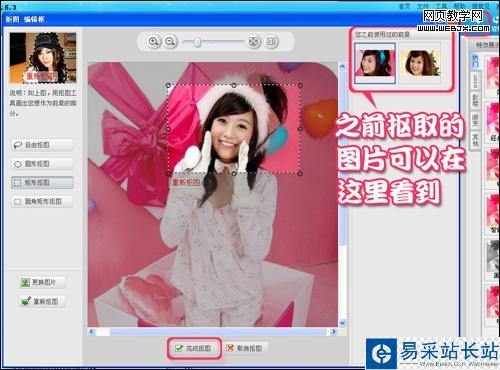Click the fit-to-window view icon

(x=254, y=41)
